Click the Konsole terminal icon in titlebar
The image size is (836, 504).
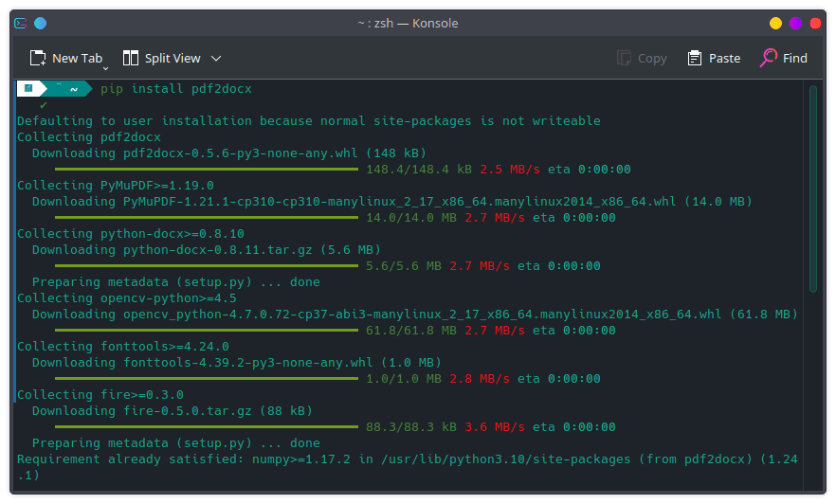(21, 23)
